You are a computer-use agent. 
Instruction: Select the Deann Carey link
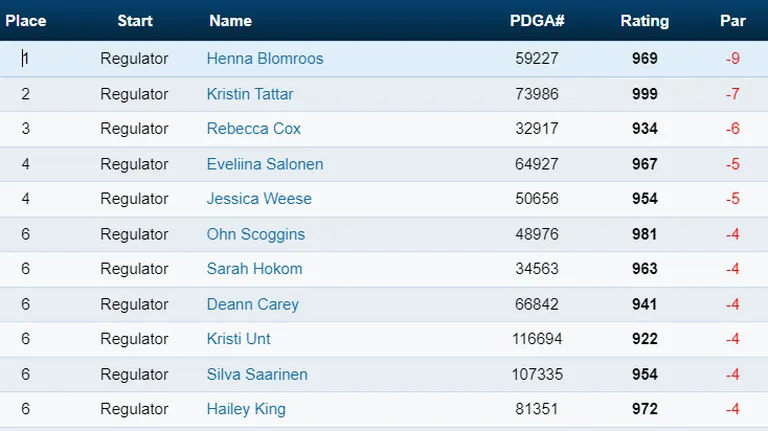click(x=253, y=305)
